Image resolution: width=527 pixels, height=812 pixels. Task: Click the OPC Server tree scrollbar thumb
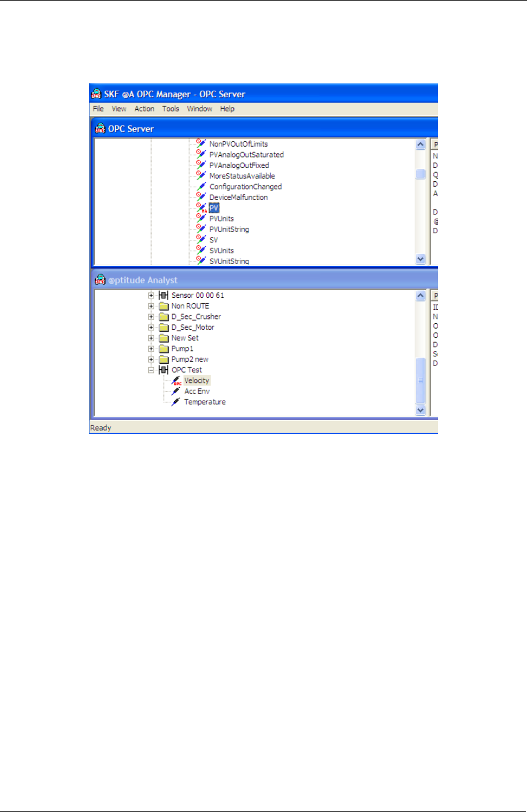click(x=421, y=175)
